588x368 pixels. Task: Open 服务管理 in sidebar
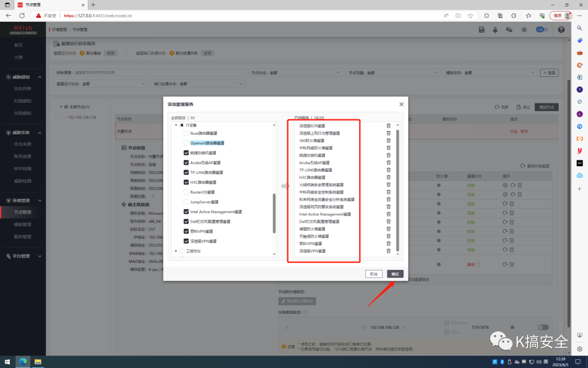23,237
